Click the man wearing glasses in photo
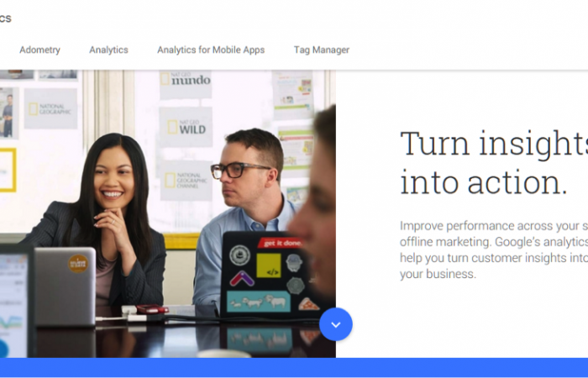This screenshot has height=378, width=588. coord(244,210)
